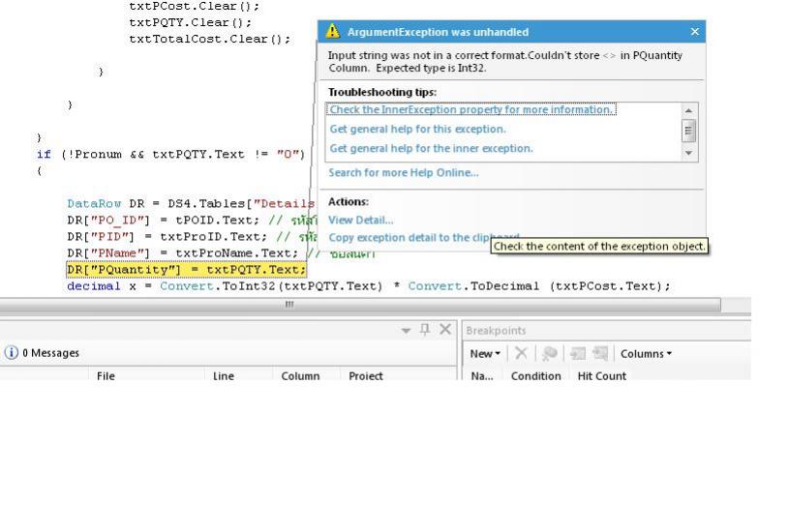
Task: Click the DR["PName"] = txtProName.Text line
Action: pyautogui.click(x=183, y=253)
